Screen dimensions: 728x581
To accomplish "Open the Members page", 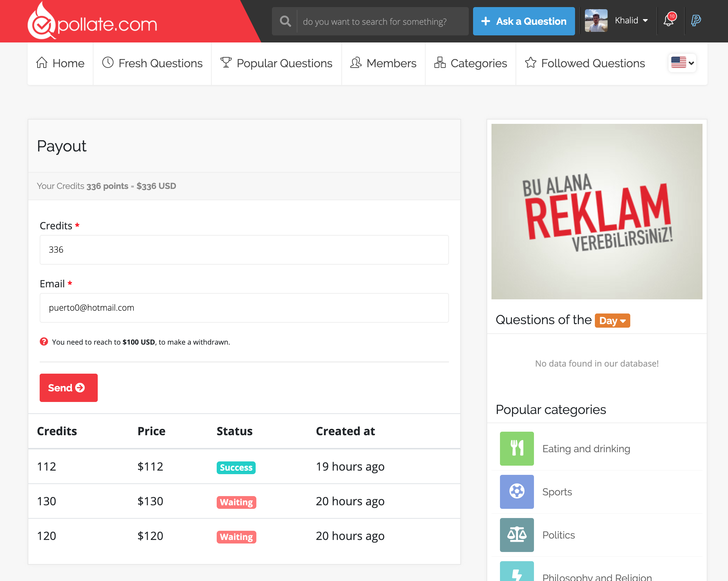I will click(383, 63).
